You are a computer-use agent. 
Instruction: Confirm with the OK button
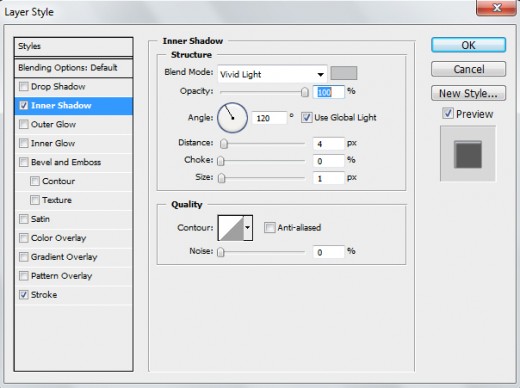[468, 45]
